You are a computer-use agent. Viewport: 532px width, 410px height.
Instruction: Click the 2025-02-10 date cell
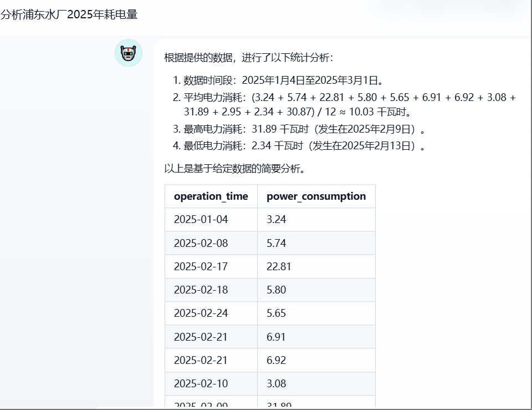point(201,384)
